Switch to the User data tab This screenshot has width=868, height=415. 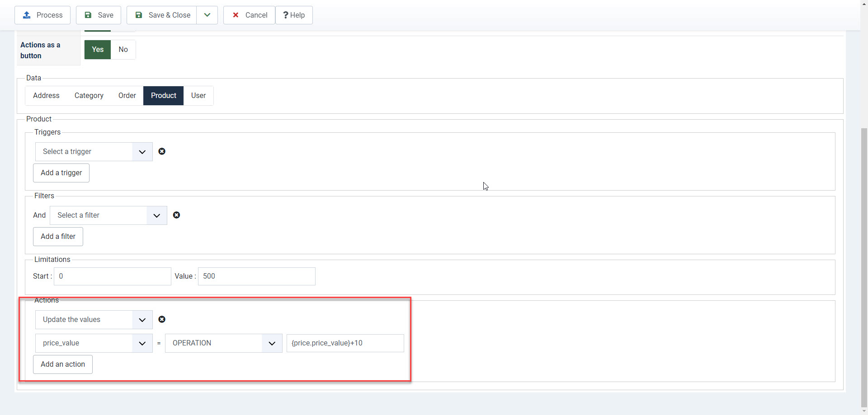point(198,96)
